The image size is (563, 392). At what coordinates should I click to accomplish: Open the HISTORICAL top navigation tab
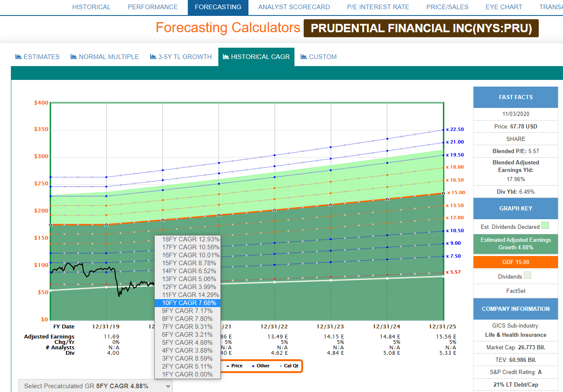[x=91, y=7]
